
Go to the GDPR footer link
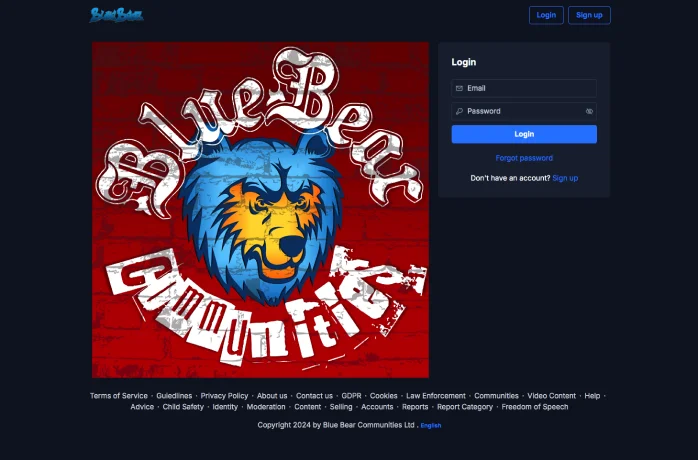coord(351,396)
